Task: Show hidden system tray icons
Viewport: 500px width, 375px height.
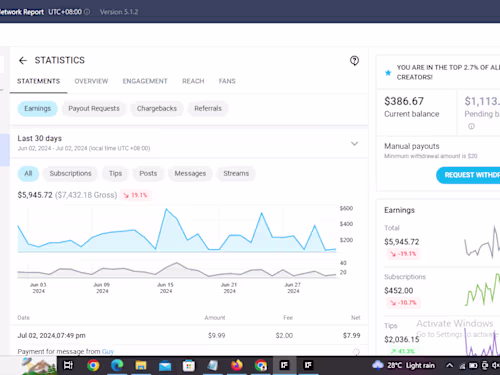Action: [x=449, y=365]
